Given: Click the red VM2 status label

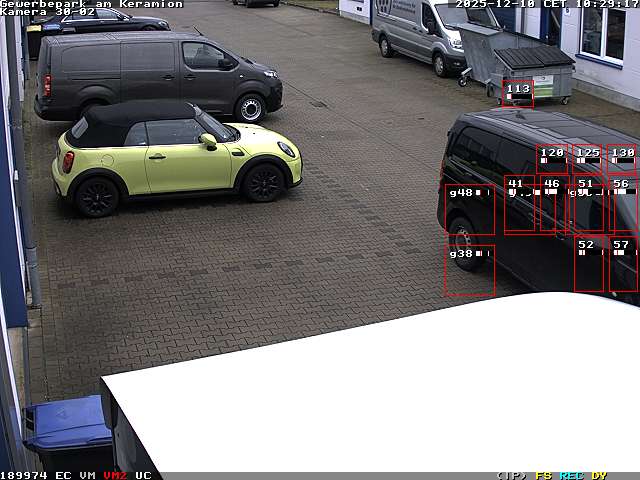Looking at the screenshot, I should (115, 475).
